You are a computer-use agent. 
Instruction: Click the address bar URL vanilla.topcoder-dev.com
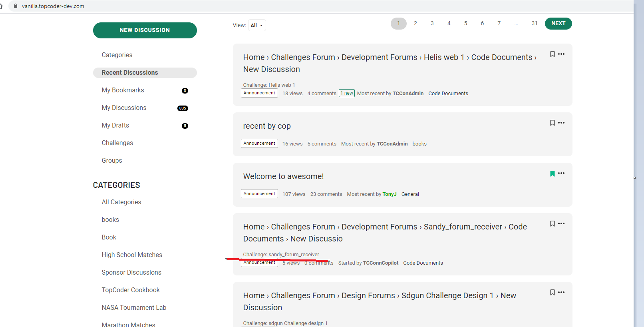click(53, 6)
